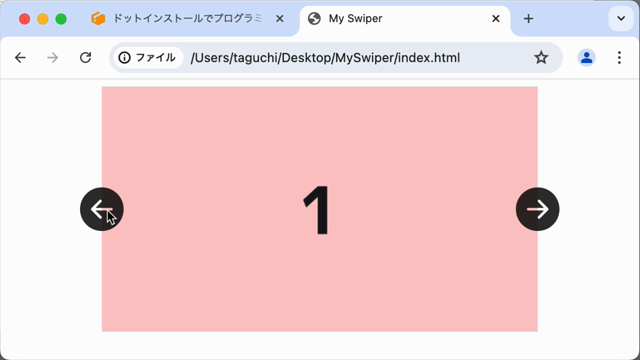Click the orange ドットインストール tab favicon
Image resolution: width=640 pixels, height=360 pixels.
point(98,18)
